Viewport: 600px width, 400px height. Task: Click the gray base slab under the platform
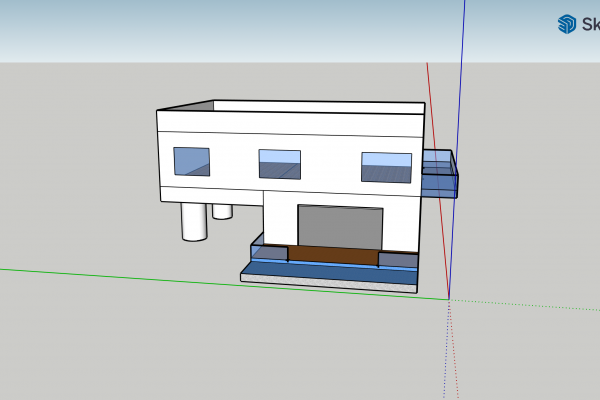pos(330,282)
